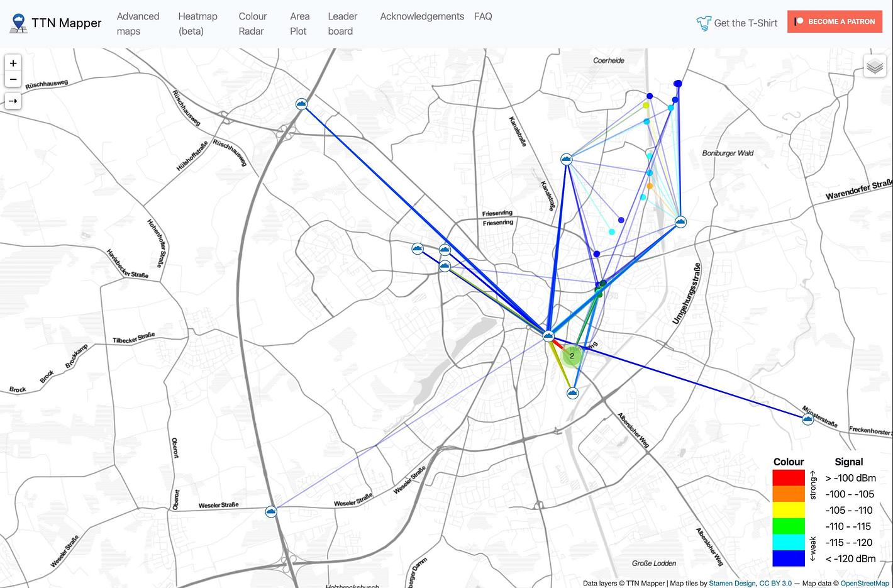The width and height of the screenshot is (893, 588).
Task: Go to Colour Radar
Action: pyautogui.click(x=252, y=23)
